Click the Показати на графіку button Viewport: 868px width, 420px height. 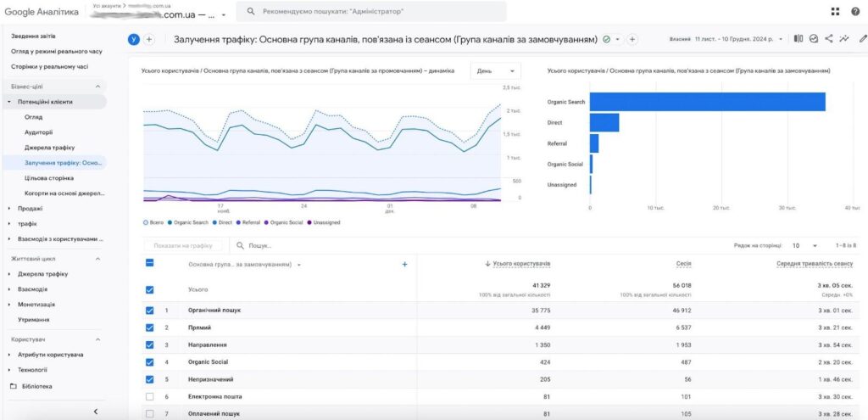pyautogui.click(x=183, y=245)
